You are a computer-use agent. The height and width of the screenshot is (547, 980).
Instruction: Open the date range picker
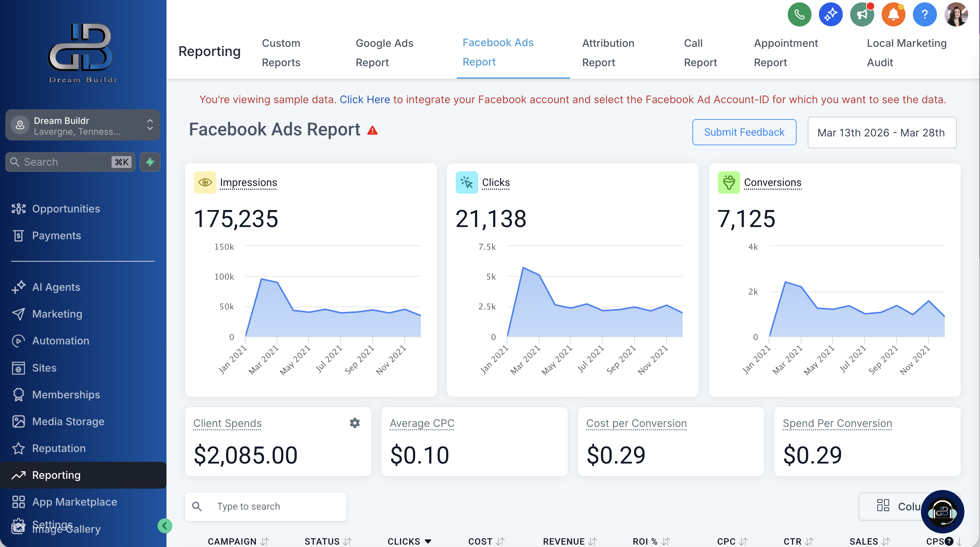881,132
